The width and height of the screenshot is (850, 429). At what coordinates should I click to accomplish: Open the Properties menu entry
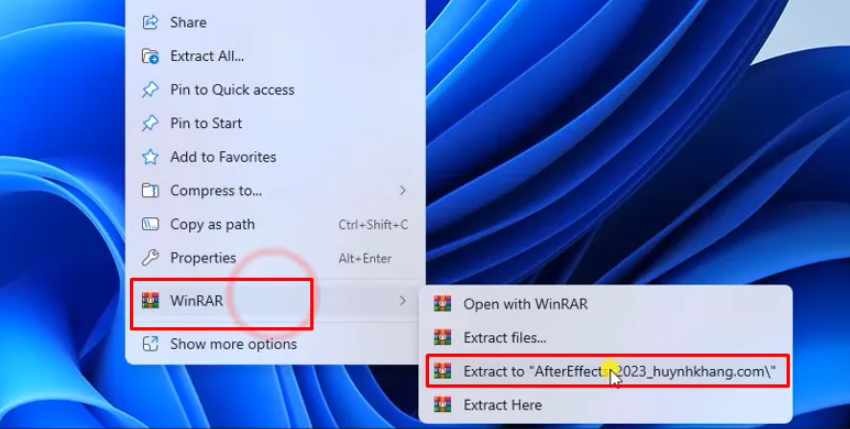[275, 258]
